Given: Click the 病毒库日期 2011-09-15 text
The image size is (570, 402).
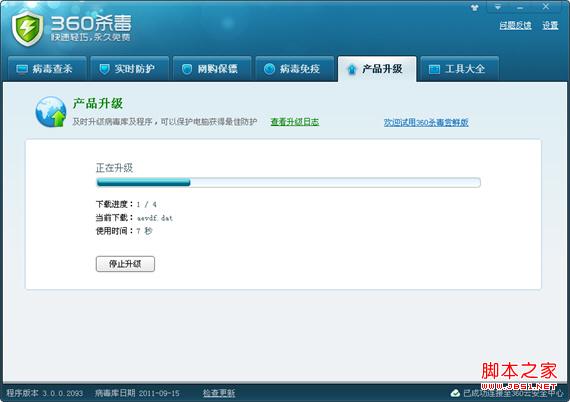Looking at the screenshot, I should (x=137, y=393).
